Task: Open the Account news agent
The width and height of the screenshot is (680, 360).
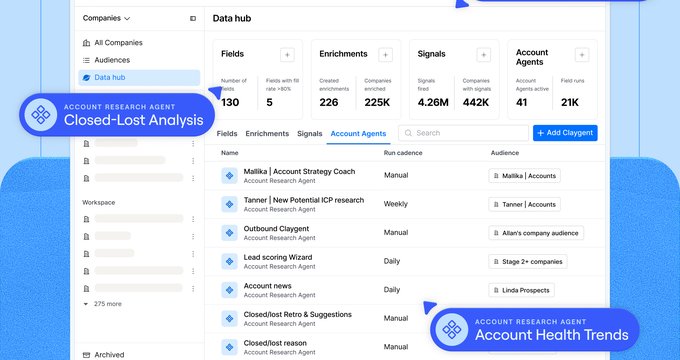Action: [267, 286]
